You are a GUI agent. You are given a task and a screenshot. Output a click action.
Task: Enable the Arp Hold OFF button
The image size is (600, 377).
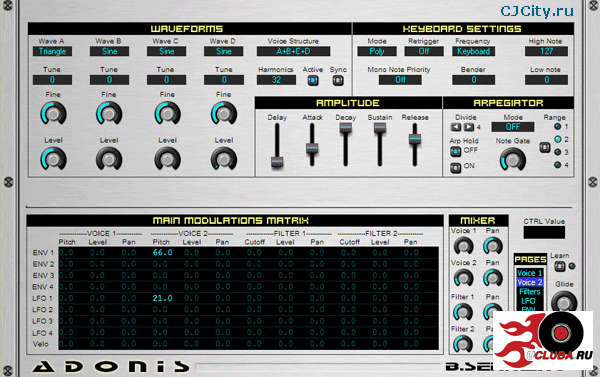point(455,152)
